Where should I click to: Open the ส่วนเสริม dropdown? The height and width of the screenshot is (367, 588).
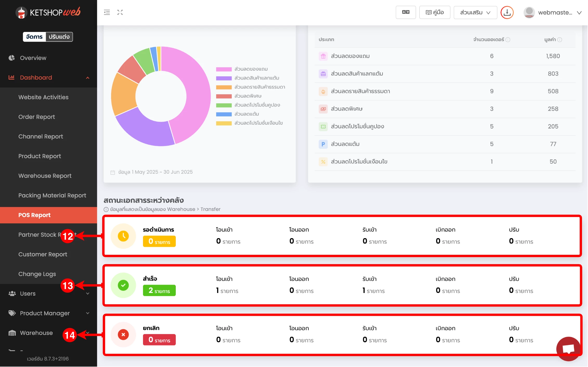(x=475, y=12)
